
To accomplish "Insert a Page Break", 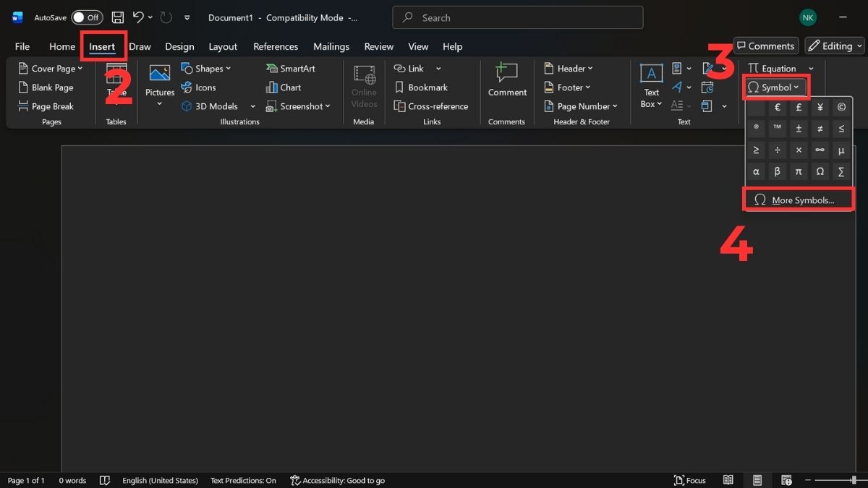I will coord(46,106).
